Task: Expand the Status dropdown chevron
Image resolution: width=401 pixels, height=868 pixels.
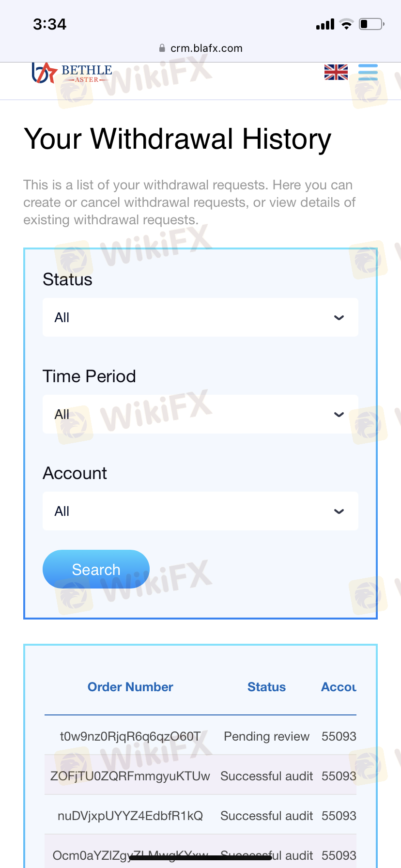Action: [339, 318]
